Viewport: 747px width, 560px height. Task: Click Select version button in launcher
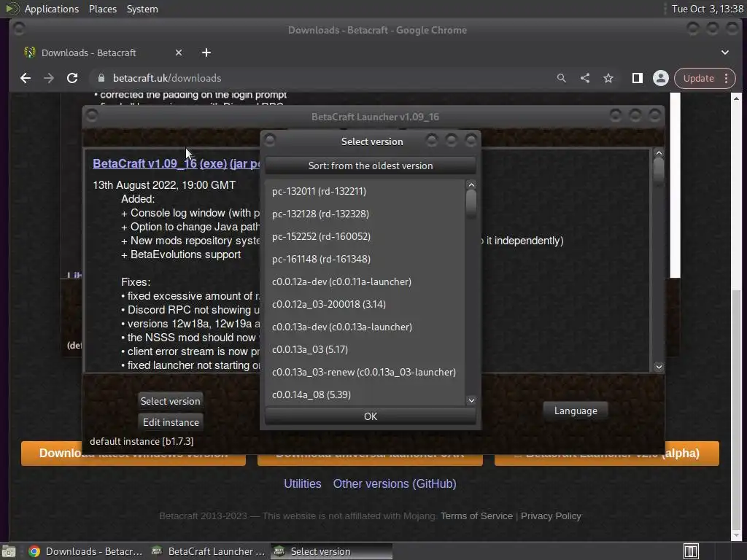171,401
